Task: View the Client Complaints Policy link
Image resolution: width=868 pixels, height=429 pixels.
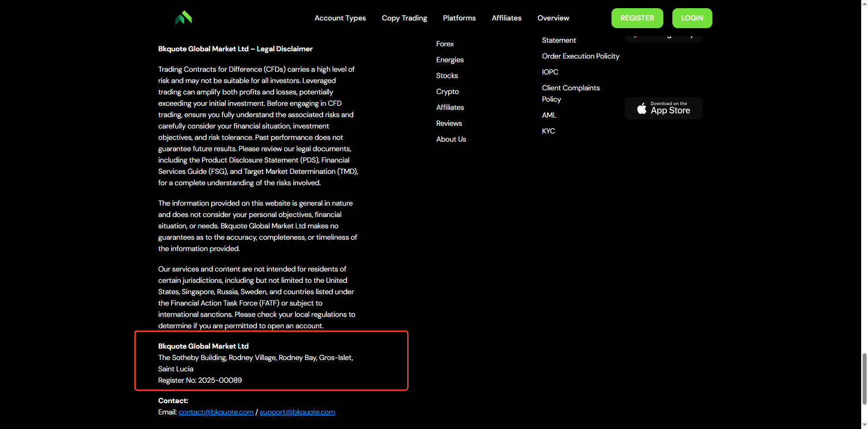Action: tap(571, 94)
